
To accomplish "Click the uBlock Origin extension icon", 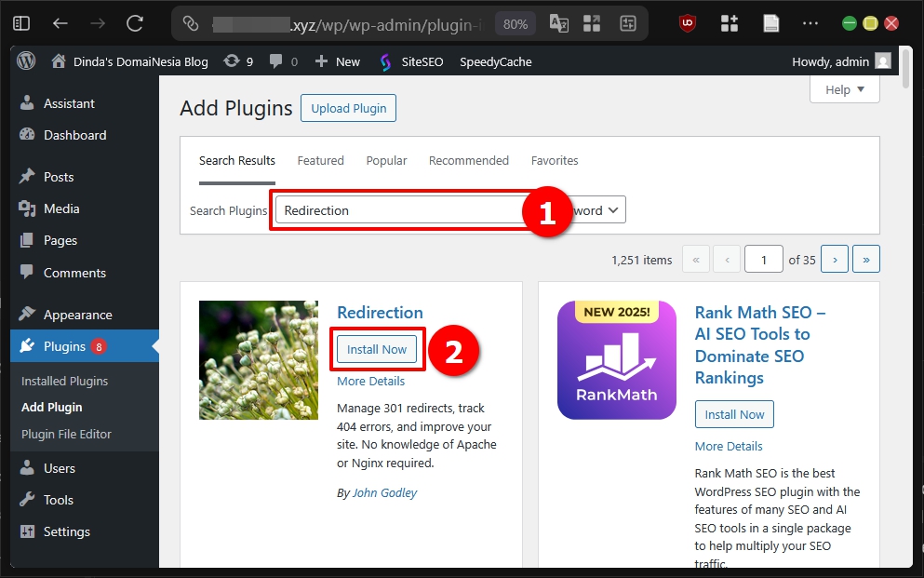I will [686, 24].
